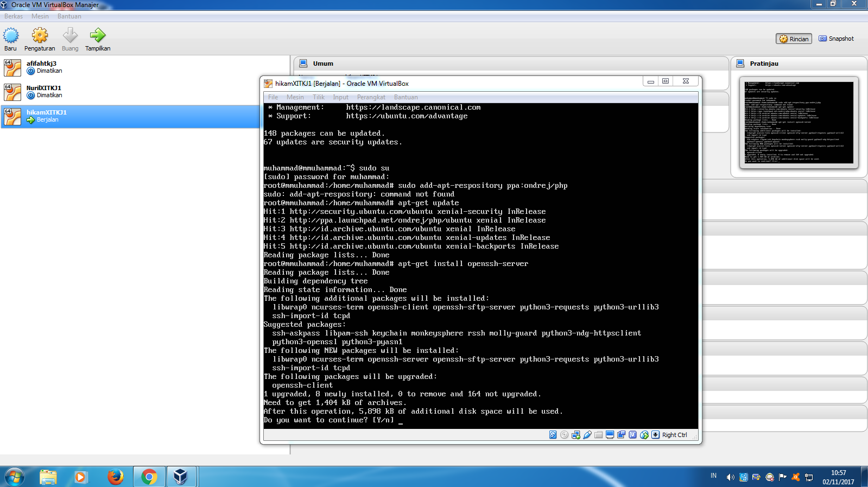The width and height of the screenshot is (868, 487).
Task: Click optical disc icon in VM status bar
Action: (x=564, y=435)
